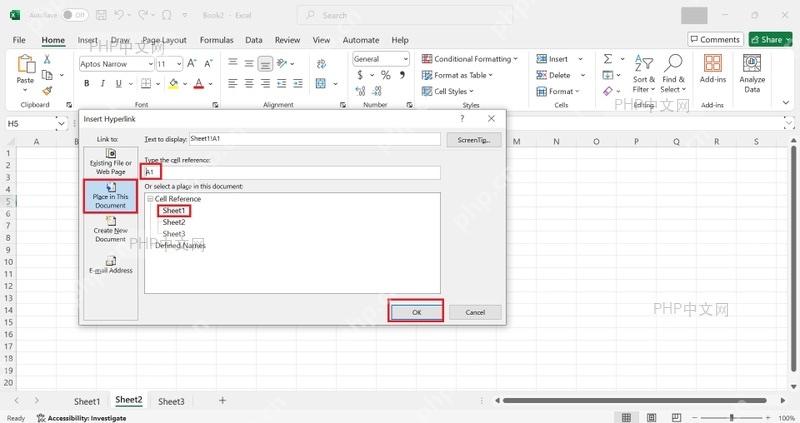This screenshot has width=800, height=423.
Task: Click the Increase Indent icon
Action: pyautogui.click(x=298, y=83)
